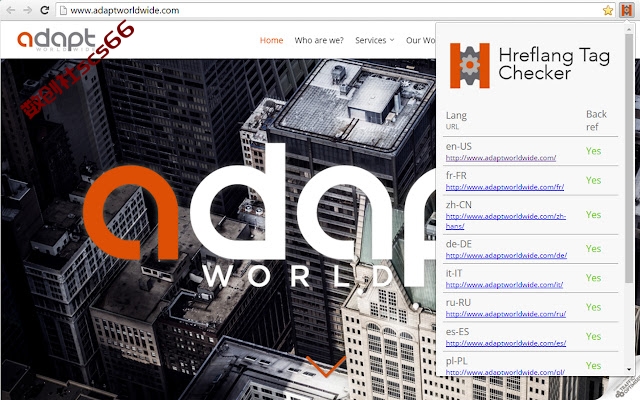This screenshot has width=640, height=400.
Task: Open the Home menu item
Action: tap(271, 40)
